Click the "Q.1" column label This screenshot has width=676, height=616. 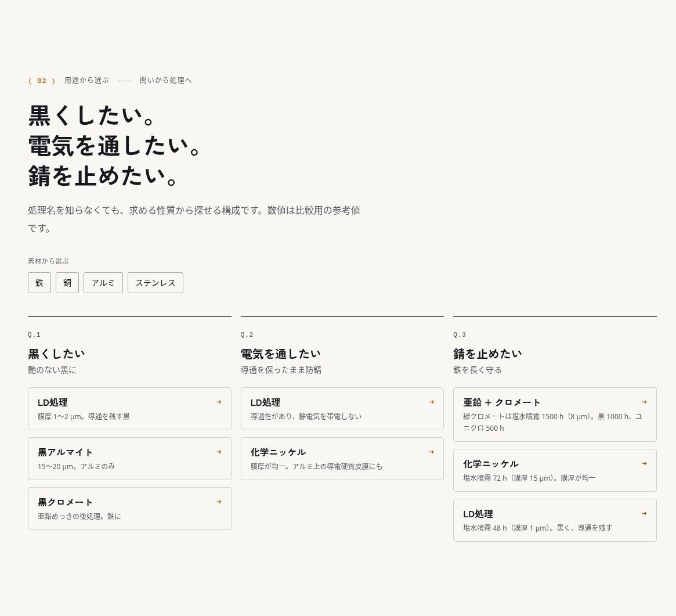click(34, 335)
